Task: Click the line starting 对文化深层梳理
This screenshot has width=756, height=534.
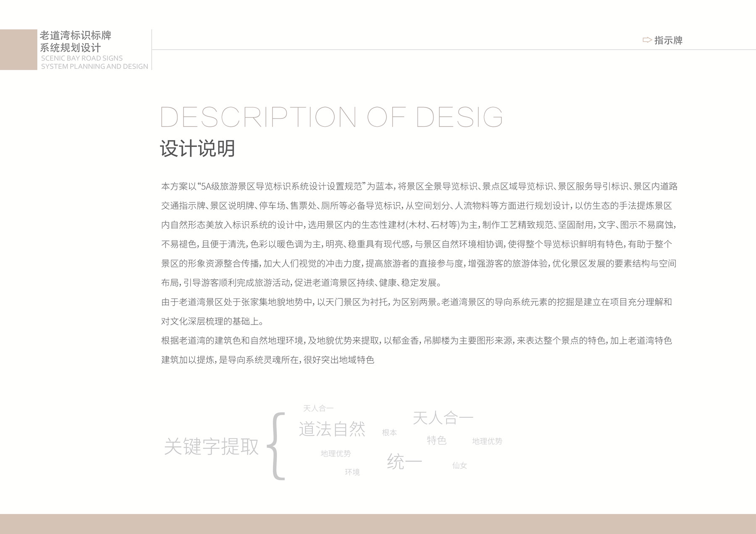Action: click(x=213, y=322)
